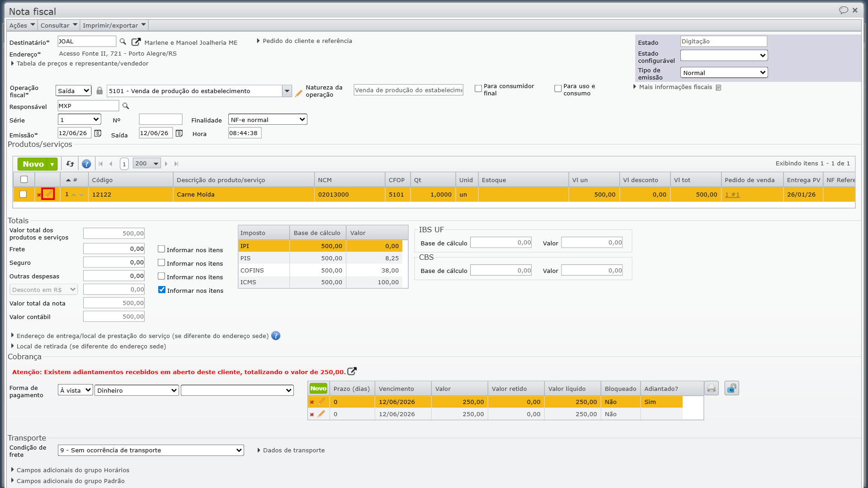
Task: Open the Consultar menu
Action: pyautogui.click(x=59, y=25)
